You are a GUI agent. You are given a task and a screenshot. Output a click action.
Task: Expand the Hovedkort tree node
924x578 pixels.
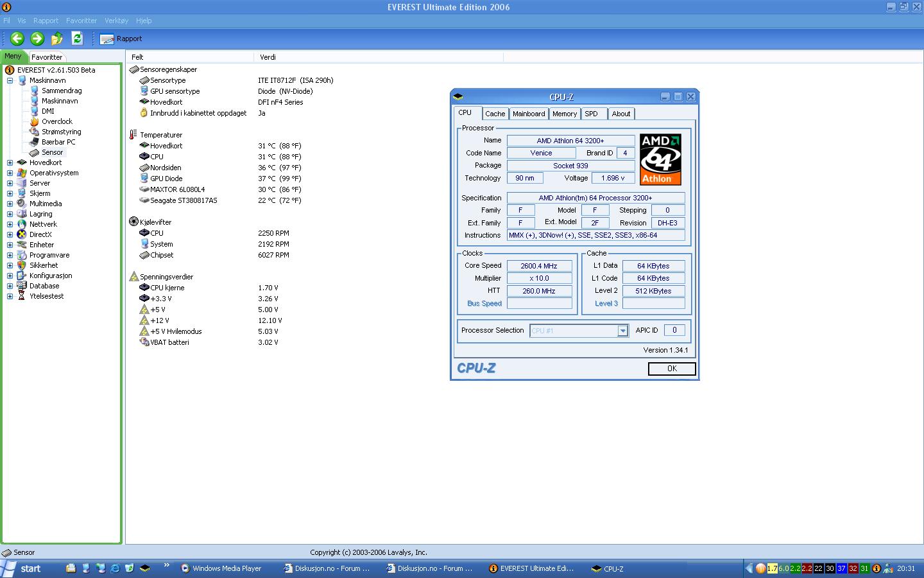10,162
